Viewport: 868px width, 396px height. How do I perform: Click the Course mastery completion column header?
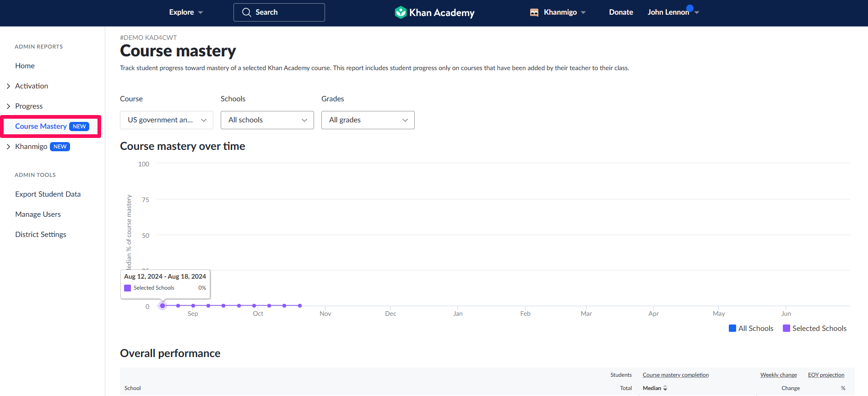(676, 375)
